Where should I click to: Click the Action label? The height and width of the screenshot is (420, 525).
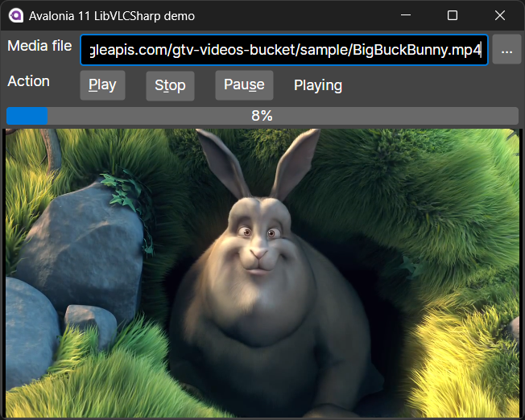click(x=28, y=81)
